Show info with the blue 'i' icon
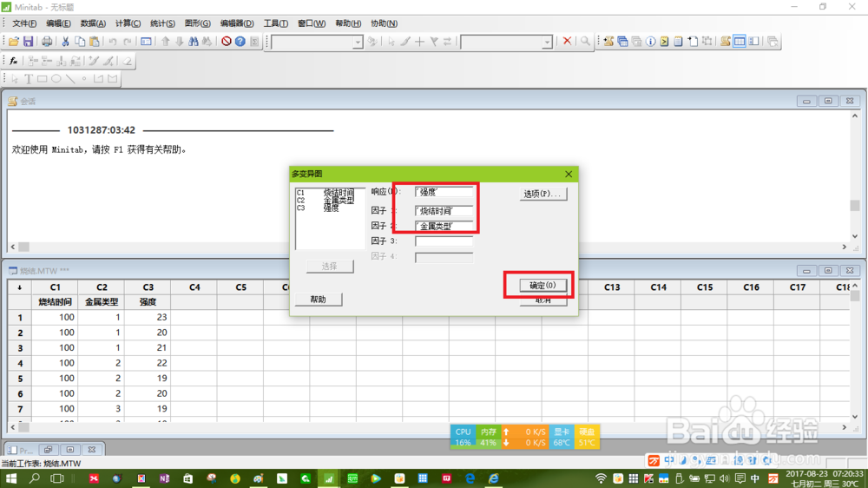The width and height of the screenshot is (868, 488). pyautogui.click(x=650, y=42)
